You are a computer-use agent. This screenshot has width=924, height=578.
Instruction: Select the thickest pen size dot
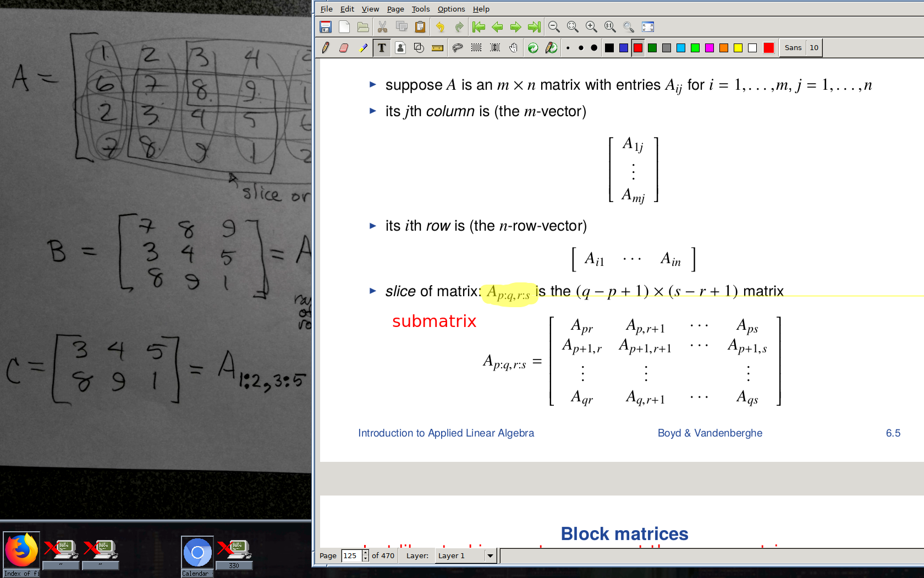point(594,48)
